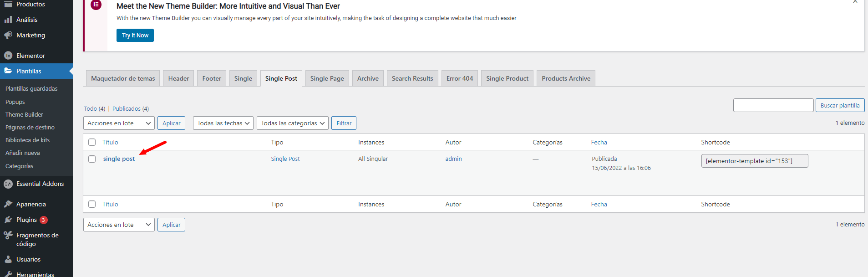
Task: Switch to the Products Archive tab
Action: (x=566, y=78)
